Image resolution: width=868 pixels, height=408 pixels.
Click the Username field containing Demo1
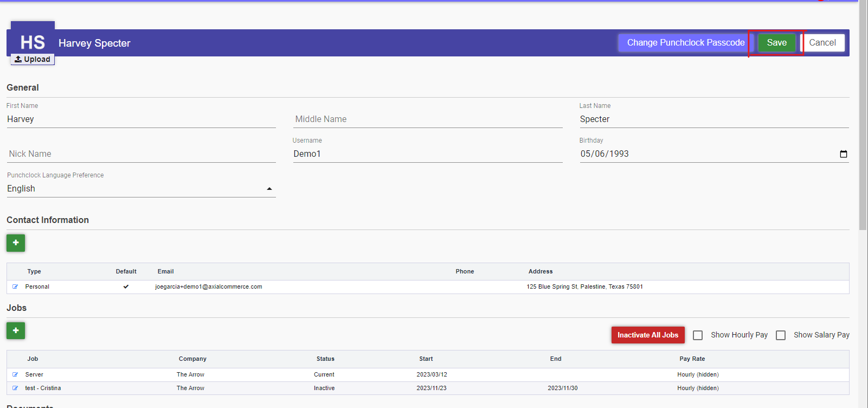(x=427, y=154)
